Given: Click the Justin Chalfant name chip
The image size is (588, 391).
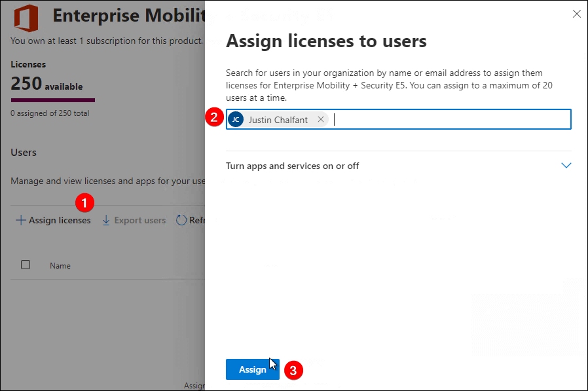Looking at the screenshot, I should point(278,120).
